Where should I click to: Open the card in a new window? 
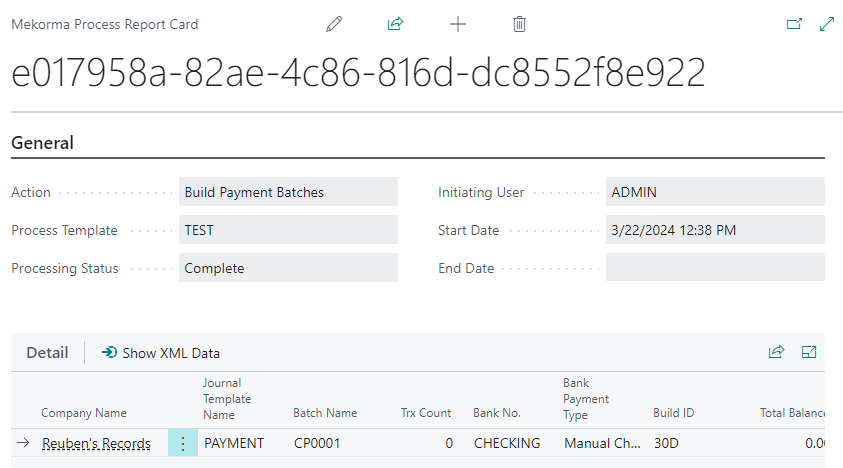(x=794, y=24)
